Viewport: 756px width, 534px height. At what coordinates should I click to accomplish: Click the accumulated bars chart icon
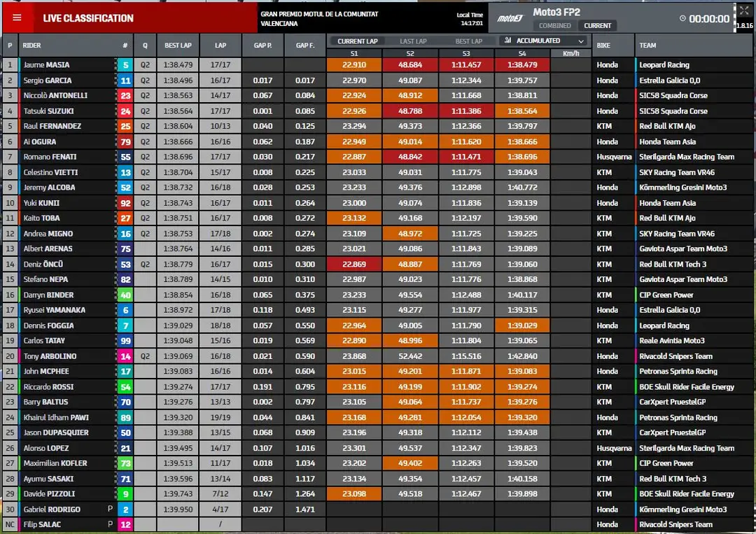point(507,41)
